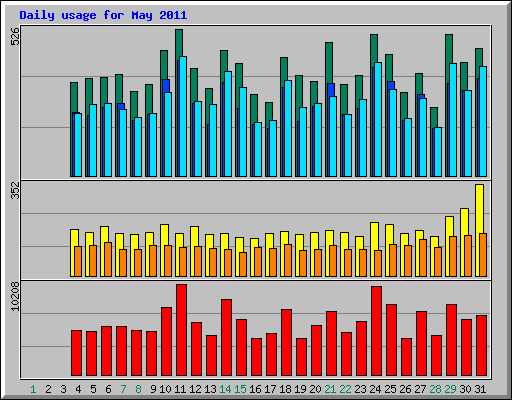Click green day label 15
Screen dimensions: 512x400
click(x=240, y=389)
